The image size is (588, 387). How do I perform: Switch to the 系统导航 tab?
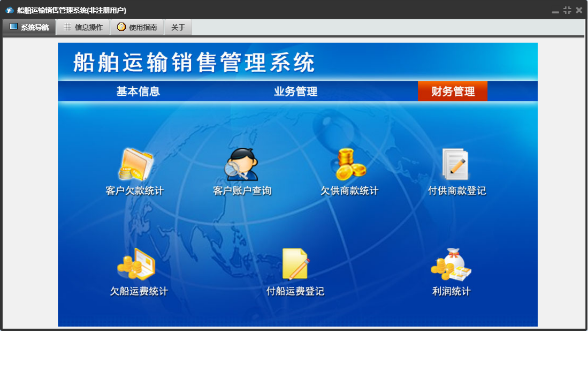[29, 27]
